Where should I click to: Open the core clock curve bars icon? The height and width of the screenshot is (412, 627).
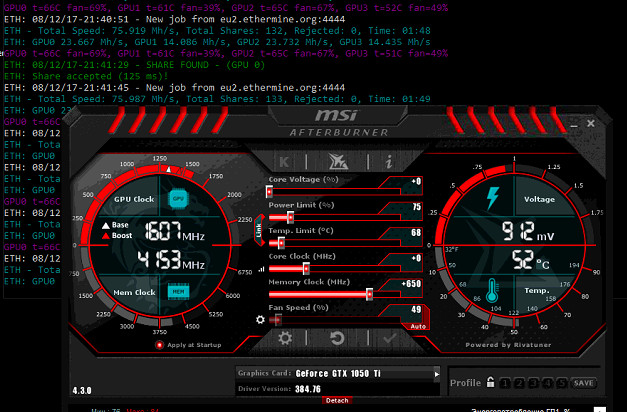[261, 269]
